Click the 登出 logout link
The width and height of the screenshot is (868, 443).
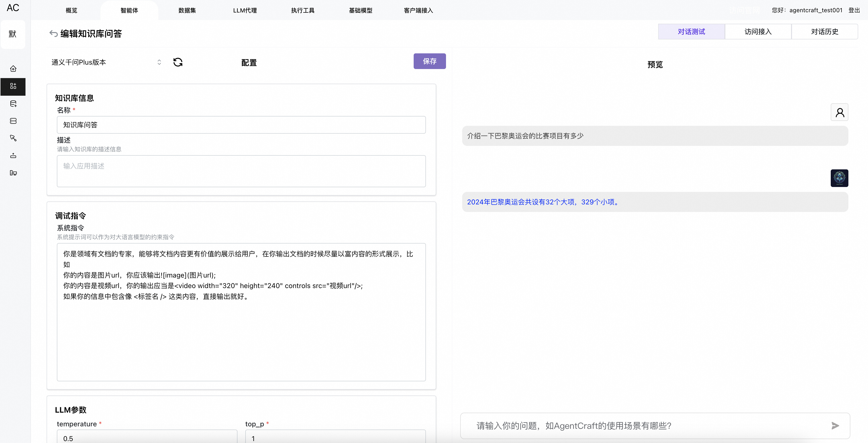pos(854,10)
